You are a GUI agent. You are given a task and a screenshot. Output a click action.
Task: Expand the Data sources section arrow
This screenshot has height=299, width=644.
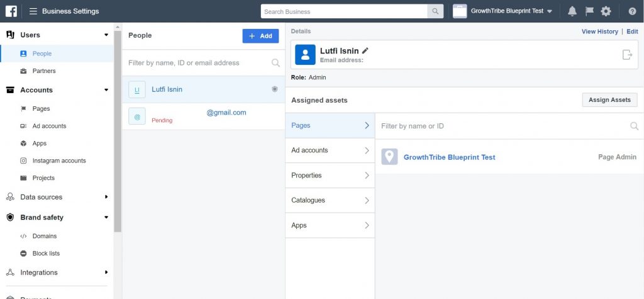point(106,197)
